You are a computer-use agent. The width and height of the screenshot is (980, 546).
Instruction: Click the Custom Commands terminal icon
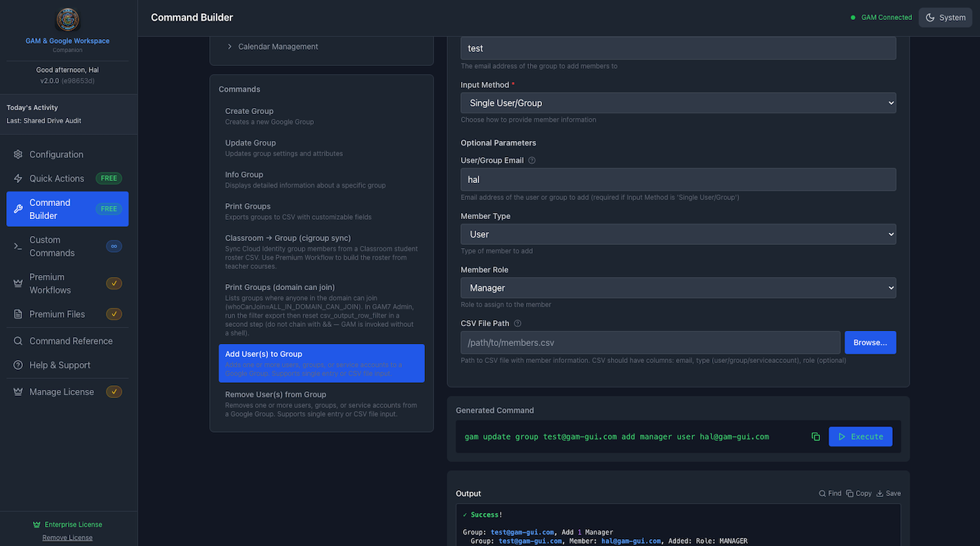(18, 247)
